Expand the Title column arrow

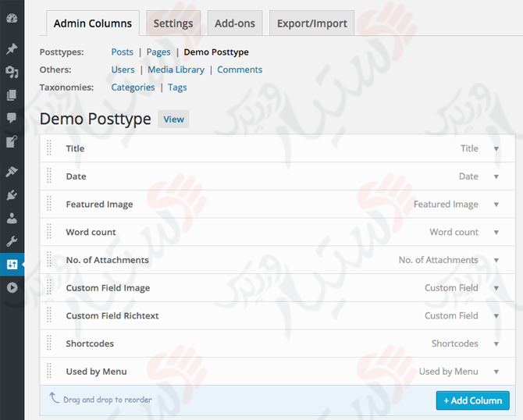click(x=496, y=149)
